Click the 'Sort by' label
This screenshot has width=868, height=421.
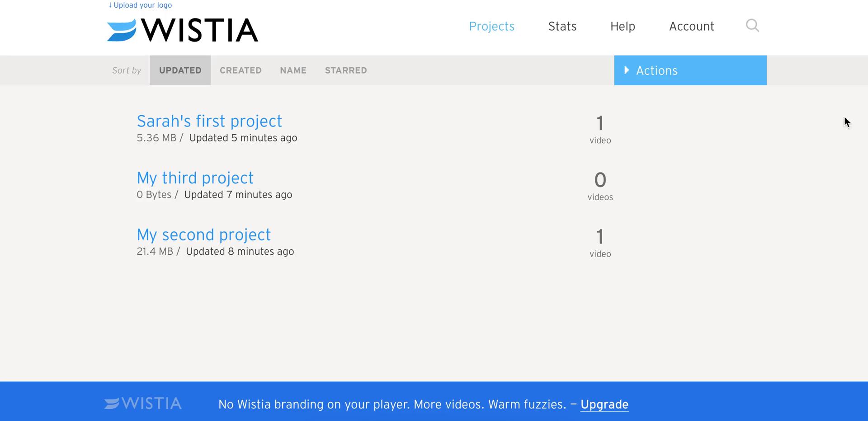point(127,70)
